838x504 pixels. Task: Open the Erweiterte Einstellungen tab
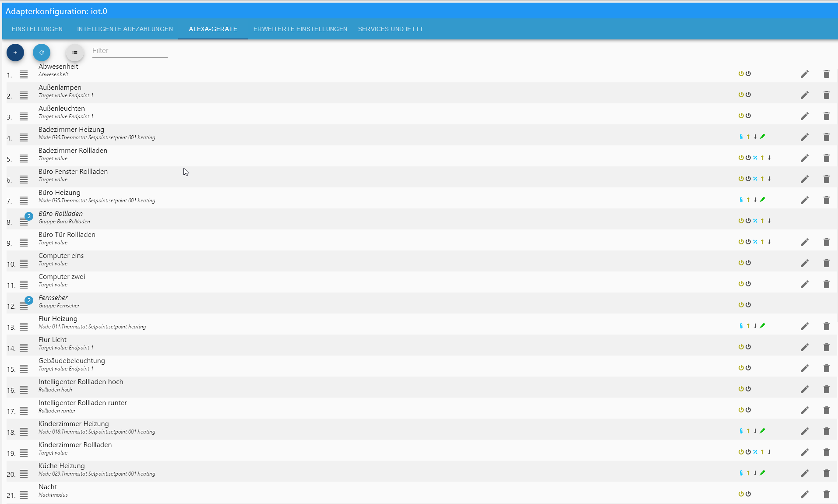pos(300,29)
